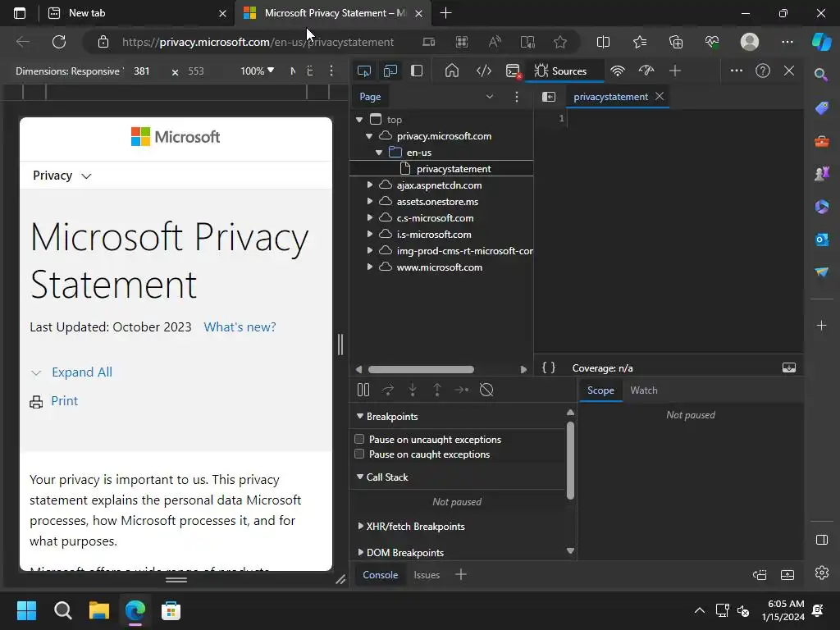Open the Network tool
Image resolution: width=840 pixels, height=630 pixels.
(x=618, y=71)
